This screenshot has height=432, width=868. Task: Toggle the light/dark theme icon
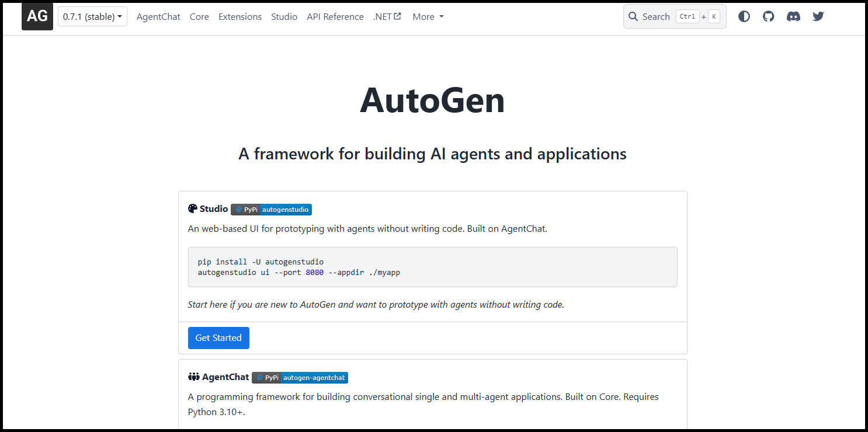click(744, 16)
